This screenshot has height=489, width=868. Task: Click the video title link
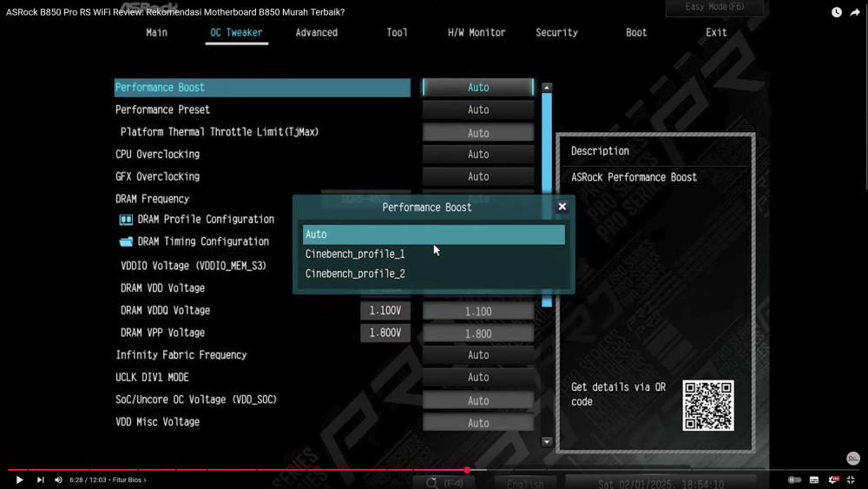coord(175,12)
